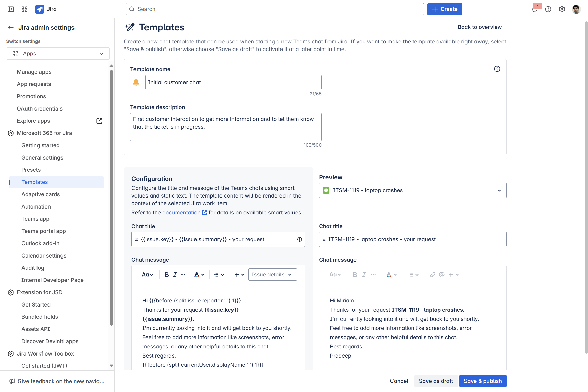Go to Presets in sidebar
Image resolution: width=588 pixels, height=392 pixels.
[x=31, y=170]
